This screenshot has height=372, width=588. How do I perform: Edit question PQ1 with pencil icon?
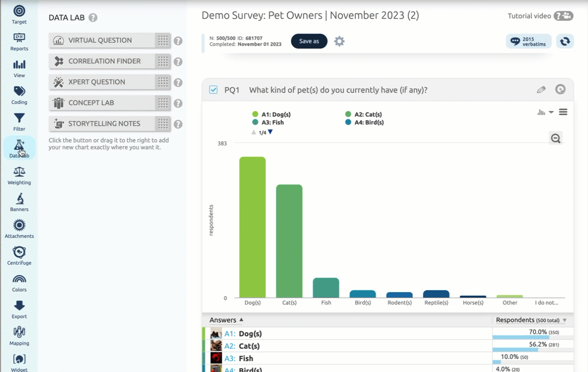541,90
